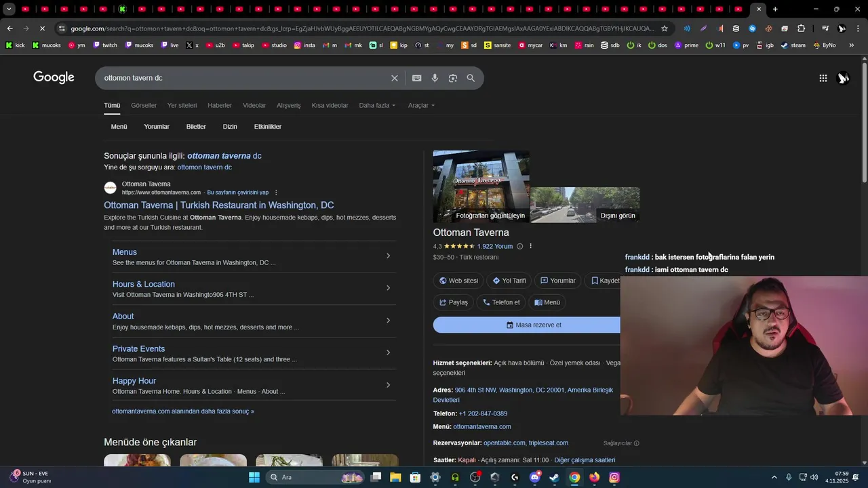Open three-dot options next to Ottoman Taverna URL
This screenshot has width=868, height=488.
click(x=276, y=192)
